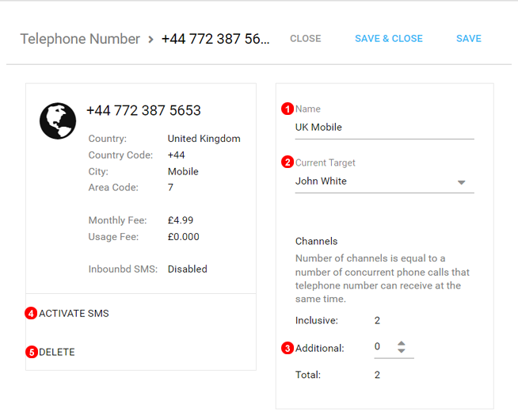Click red marker number 2 near Current Target
The height and width of the screenshot is (420, 518).
point(288,162)
